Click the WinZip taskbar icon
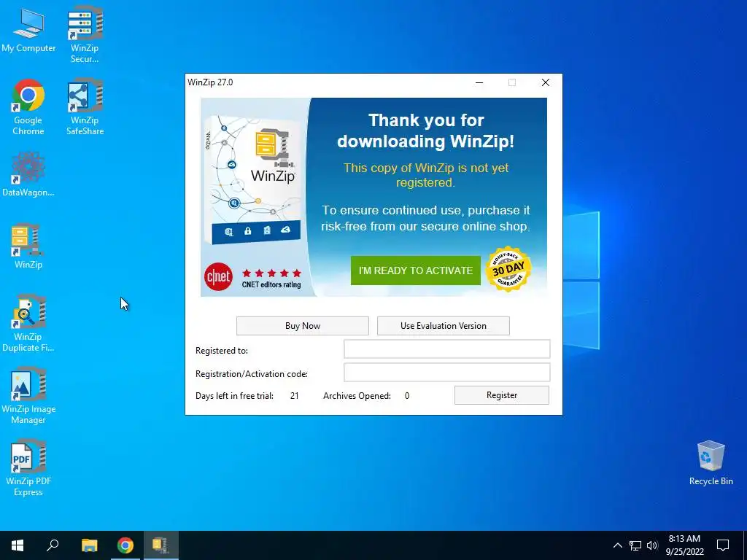Screen dimensions: 747x560 pos(160,545)
